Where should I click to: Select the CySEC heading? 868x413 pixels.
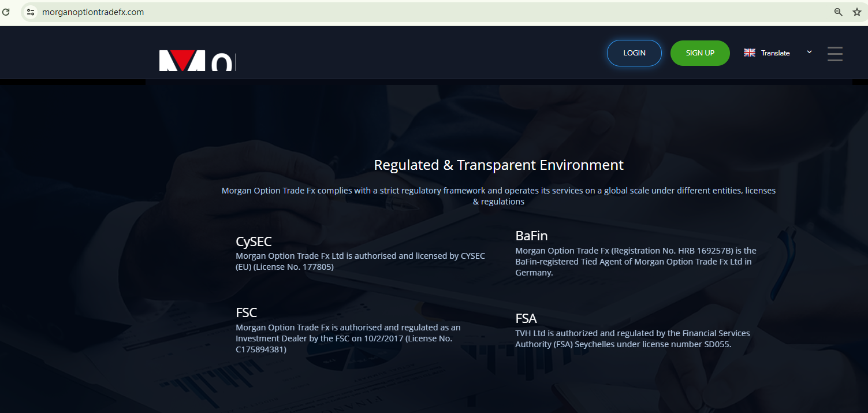[x=254, y=241]
